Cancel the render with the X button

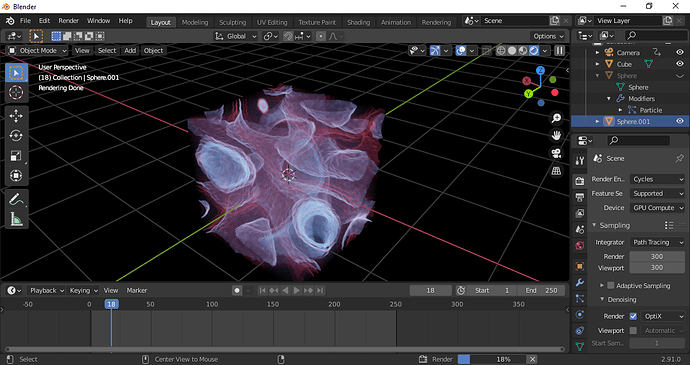[532, 359]
